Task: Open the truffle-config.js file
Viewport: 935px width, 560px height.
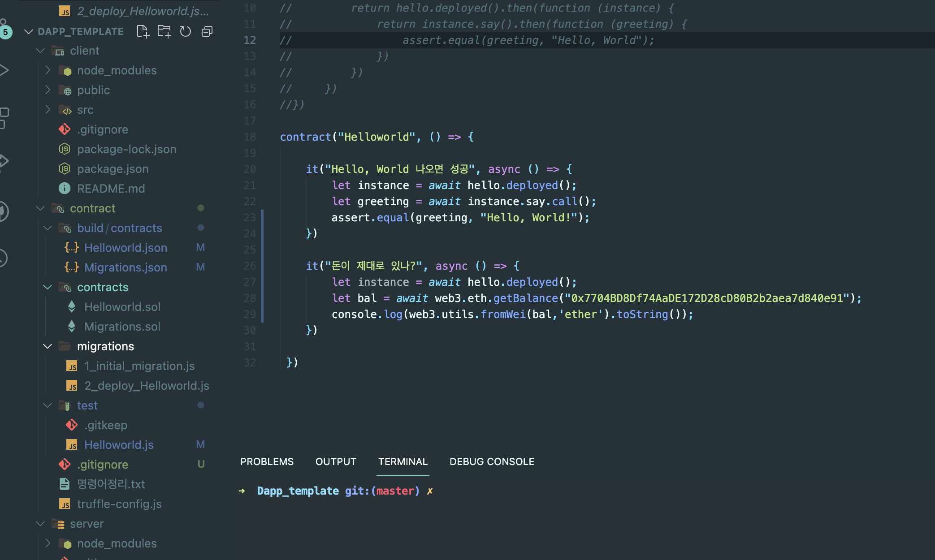Action: [x=119, y=504]
